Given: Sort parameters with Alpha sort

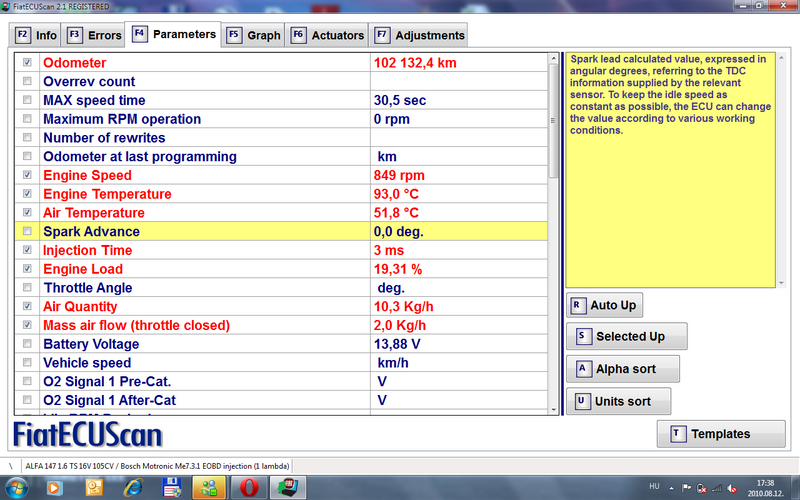Looking at the screenshot, I should [x=624, y=369].
